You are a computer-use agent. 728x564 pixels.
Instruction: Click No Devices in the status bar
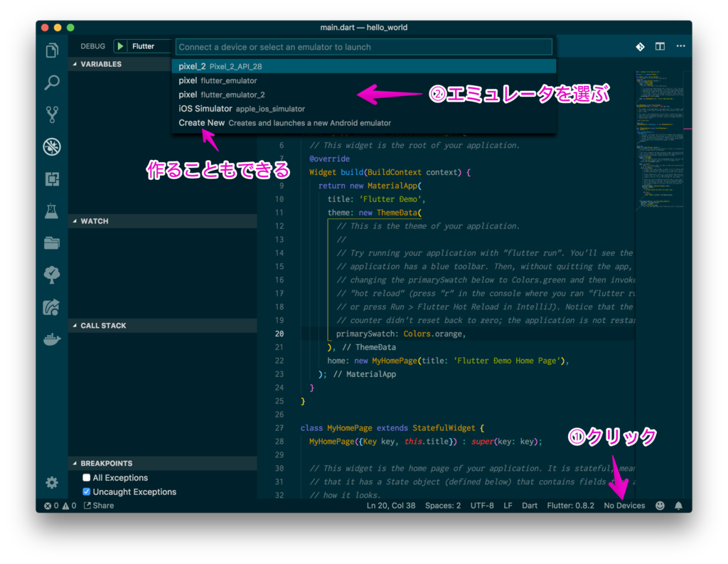point(624,506)
